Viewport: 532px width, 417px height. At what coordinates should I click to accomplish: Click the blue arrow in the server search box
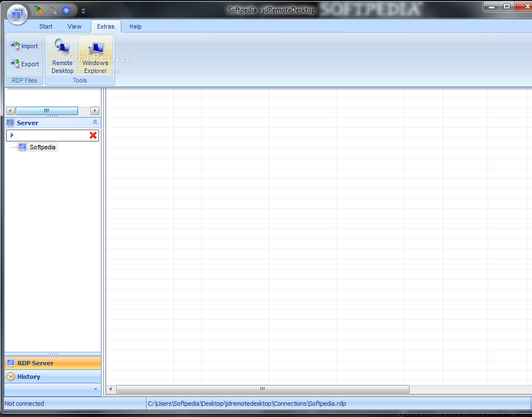pos(12,135)
